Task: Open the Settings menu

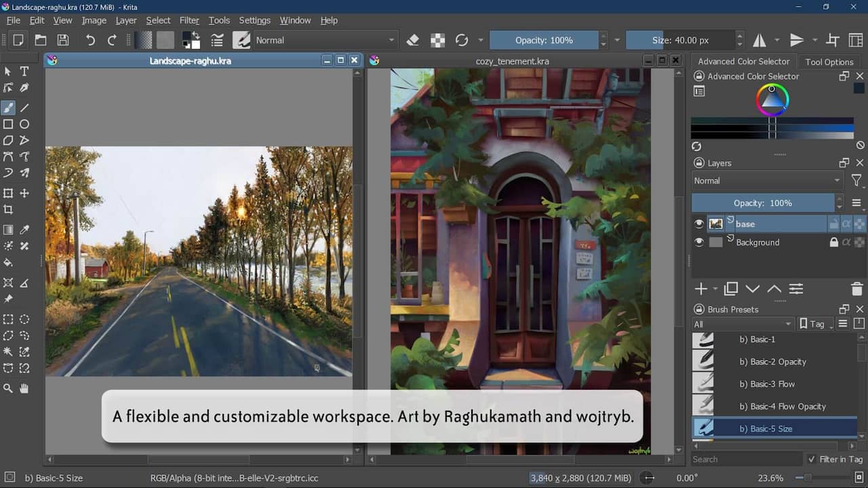Action: pyautogui.click(x=254, y=20)
